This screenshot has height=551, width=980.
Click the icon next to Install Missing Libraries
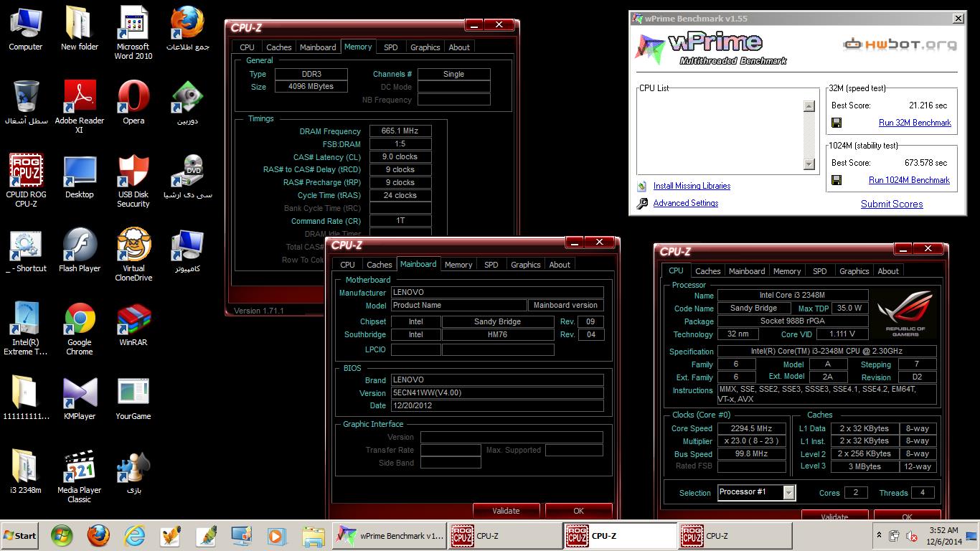coord(642,186)
